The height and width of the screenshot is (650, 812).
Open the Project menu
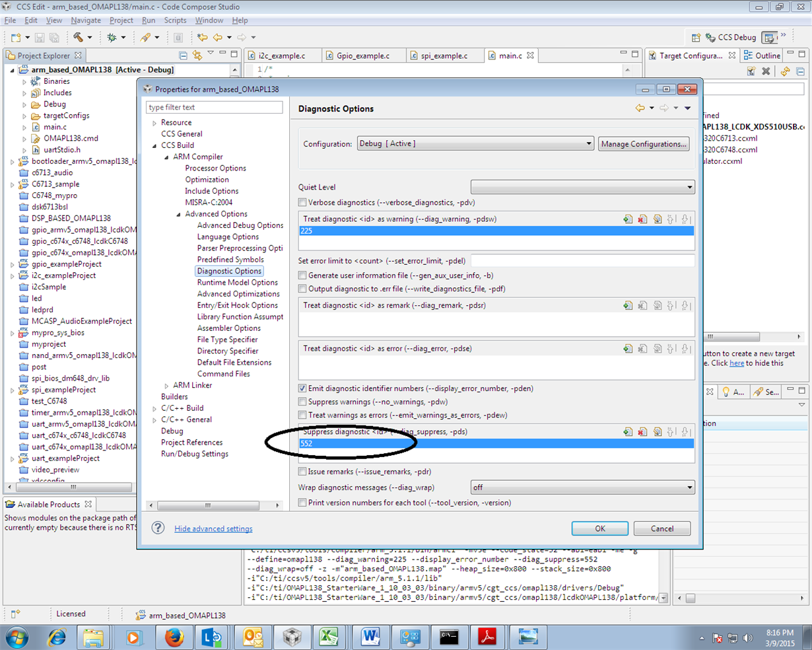pyautogui.click(x=121, y=20)
